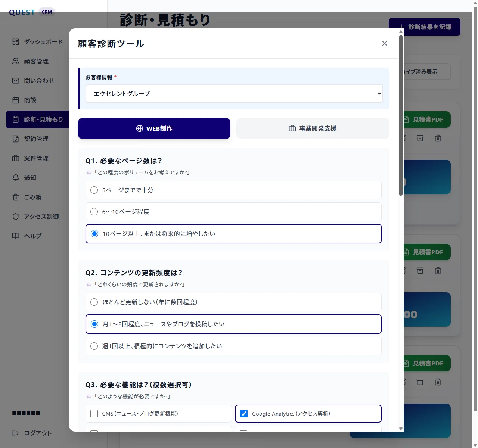This screenshot has height=448, width=478.
Task: Click the second 見積書PDF button
Action: 427,252
